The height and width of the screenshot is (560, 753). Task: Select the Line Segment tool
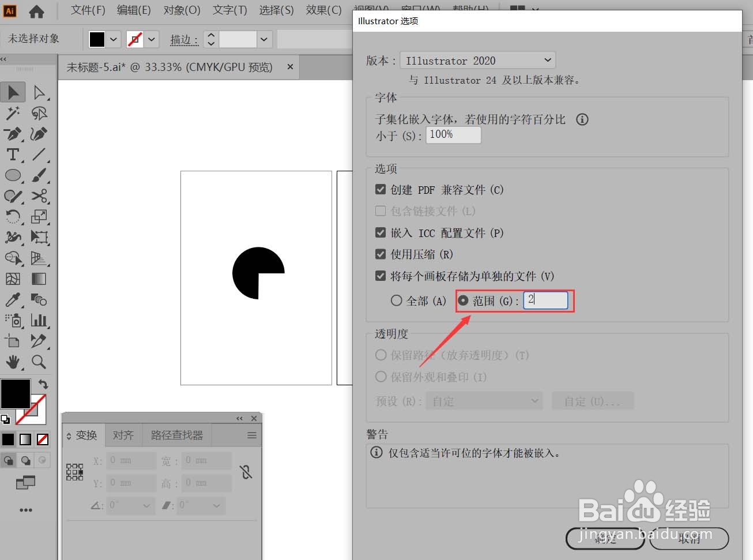click(x=39, y=155)
